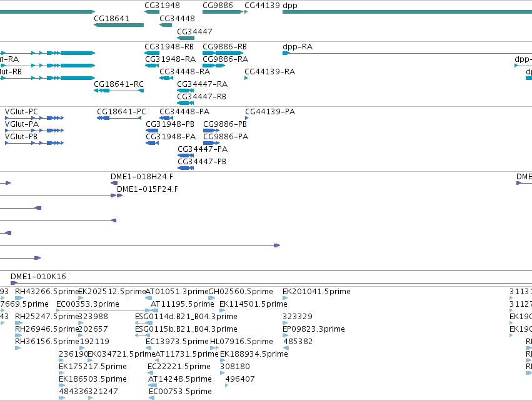
Task: Select EST RH25247.5prime
Action: [47, 317]
